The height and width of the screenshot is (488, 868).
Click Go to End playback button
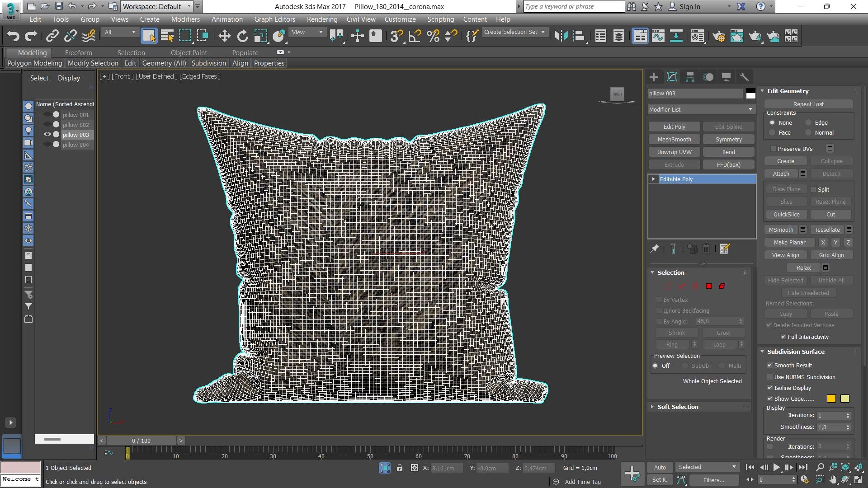(x=803, y=467)
